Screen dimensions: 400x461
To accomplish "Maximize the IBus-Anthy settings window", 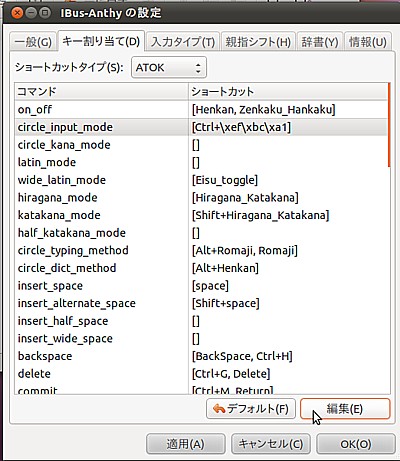I will point(45,13).
